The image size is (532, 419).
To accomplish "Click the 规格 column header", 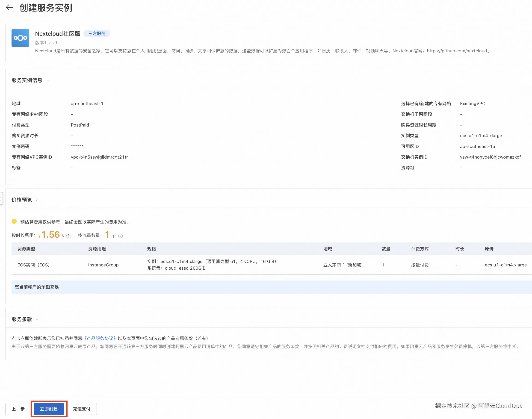I will coord(151,249).
